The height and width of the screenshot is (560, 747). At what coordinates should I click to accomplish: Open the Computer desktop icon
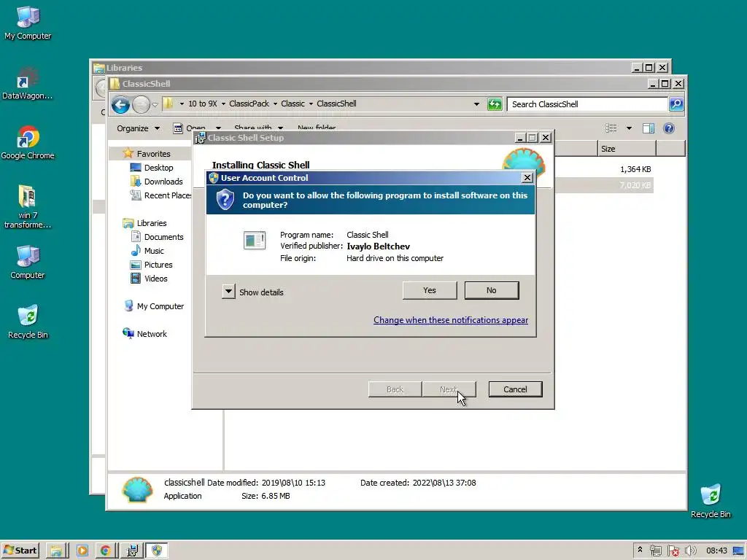(x=28, y=262)
